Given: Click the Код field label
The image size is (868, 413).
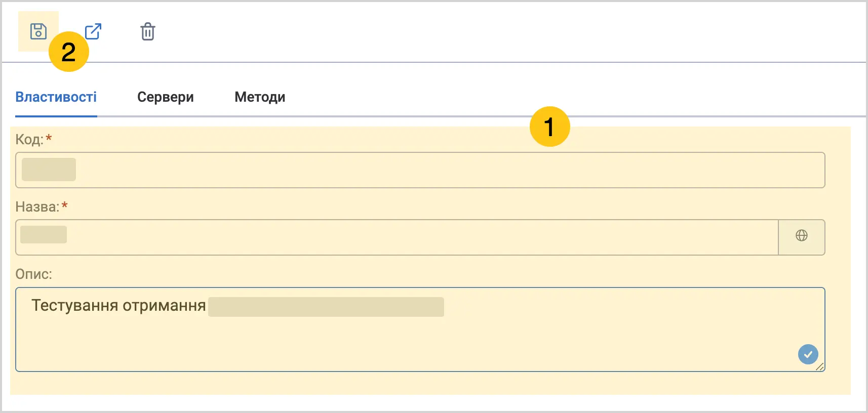Looking at the screenshot, I should click(x=29, y=139).
